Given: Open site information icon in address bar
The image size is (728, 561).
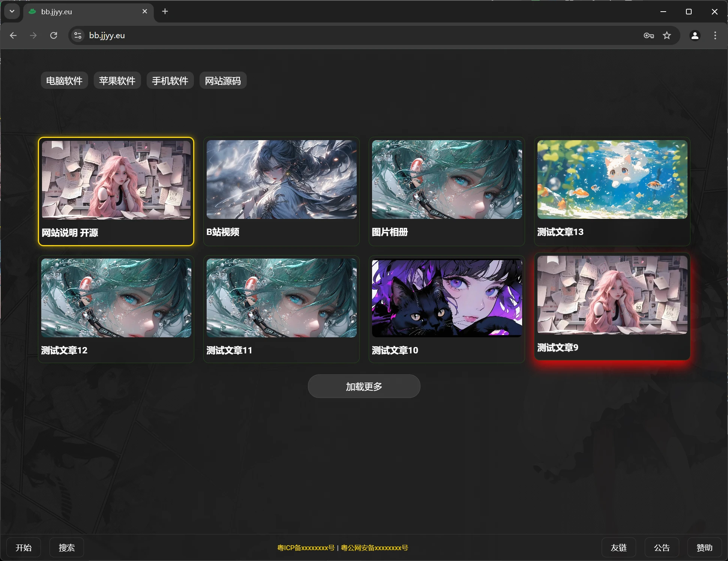Looking at the screenshot, I should coord(78,35).
